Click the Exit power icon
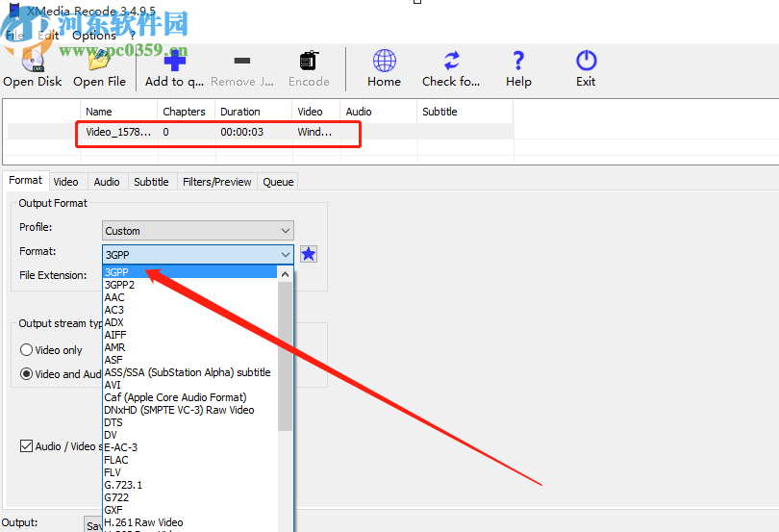Image resolution: width=779 pixels, height=532 pixels. click(x=586, y=61)
